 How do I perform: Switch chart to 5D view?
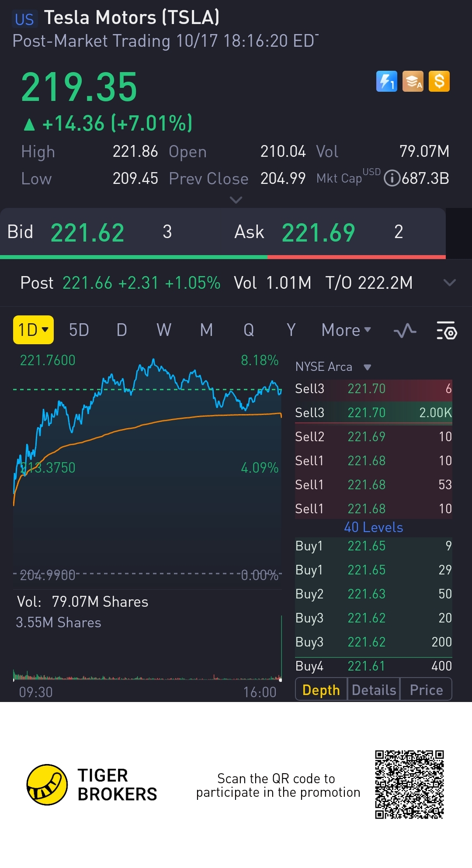(79, 330)
